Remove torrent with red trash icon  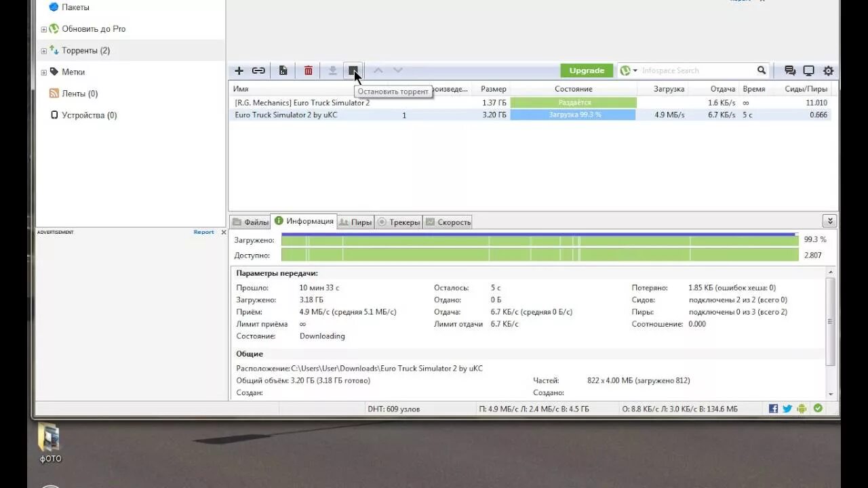point(309,70)
